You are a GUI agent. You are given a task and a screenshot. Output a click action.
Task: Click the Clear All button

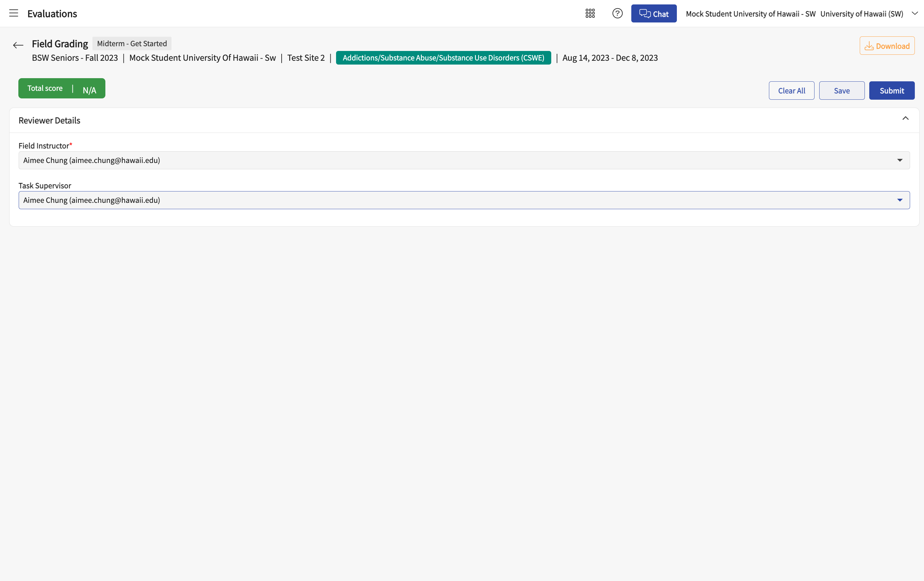pyautogui.click(x=791, y=91)
